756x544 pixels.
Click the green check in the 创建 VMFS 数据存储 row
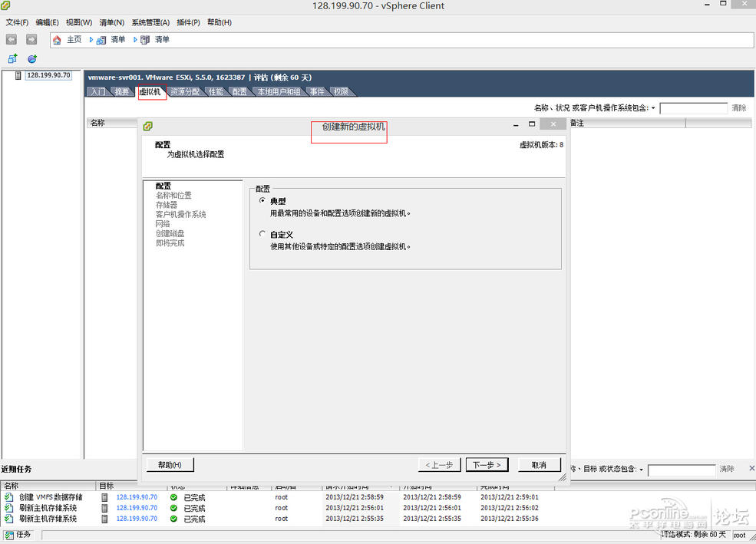173,497
